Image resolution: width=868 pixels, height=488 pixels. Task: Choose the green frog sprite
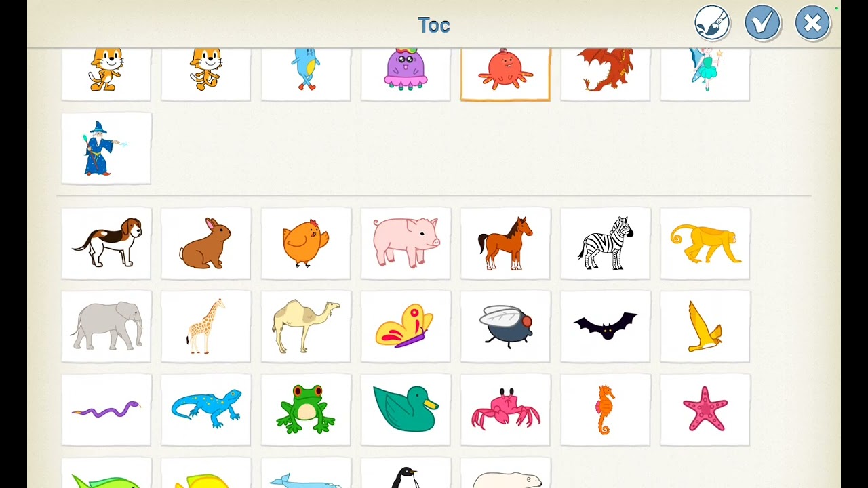306,409
